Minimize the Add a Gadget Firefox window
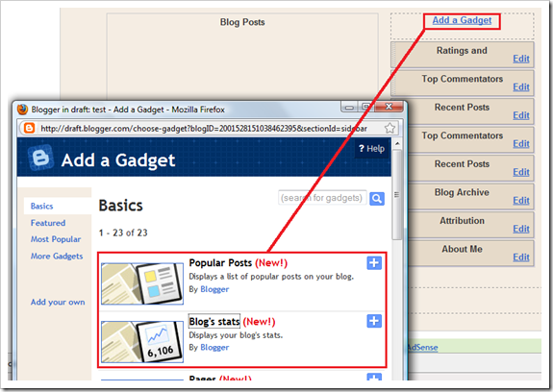The image size is (553, 392). (349, 107)
